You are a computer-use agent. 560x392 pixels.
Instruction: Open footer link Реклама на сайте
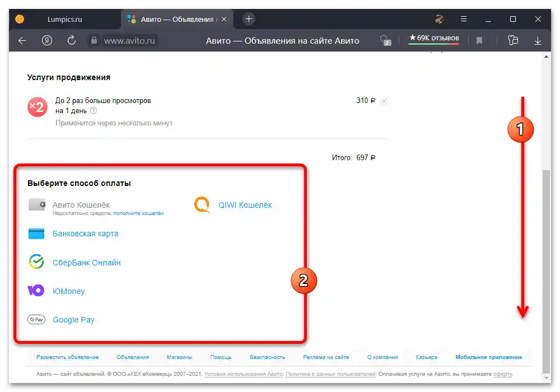pyautogui.click(x=326, y=357)
